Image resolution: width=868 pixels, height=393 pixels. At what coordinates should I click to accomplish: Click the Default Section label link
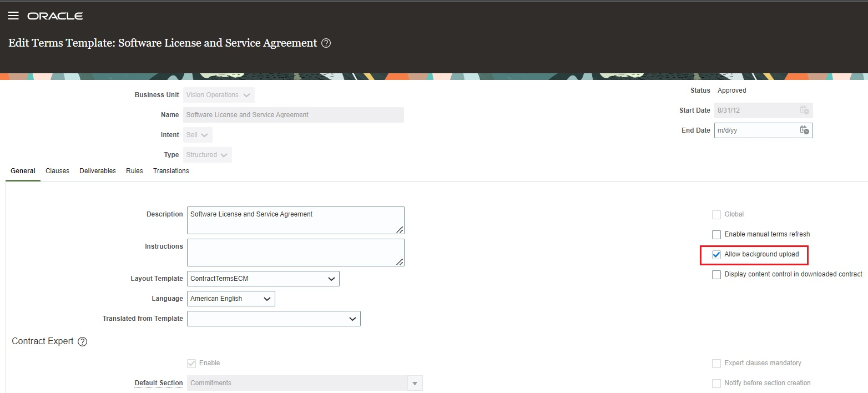[159, 383]
